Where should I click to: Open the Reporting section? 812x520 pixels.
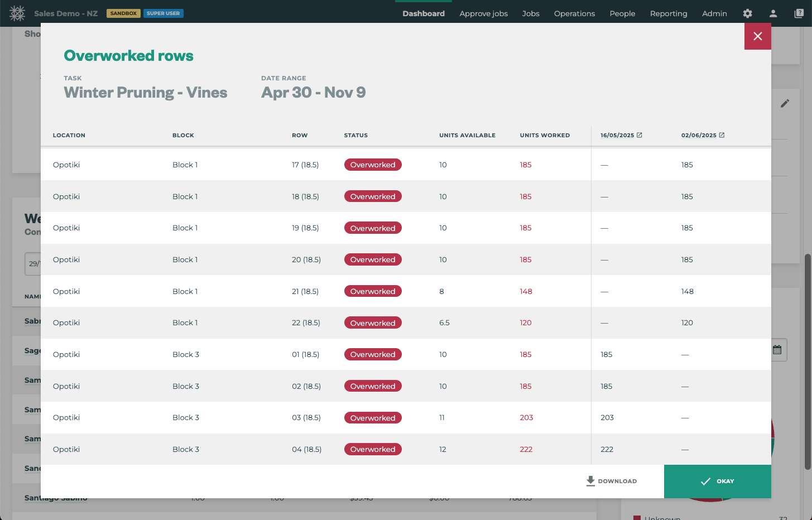(x=669, y=13)
